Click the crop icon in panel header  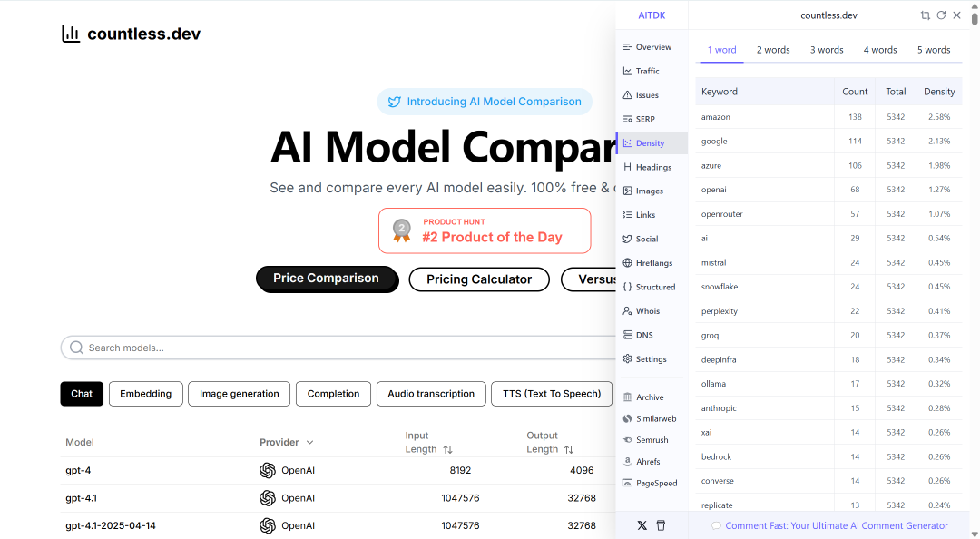pos(926,15)
